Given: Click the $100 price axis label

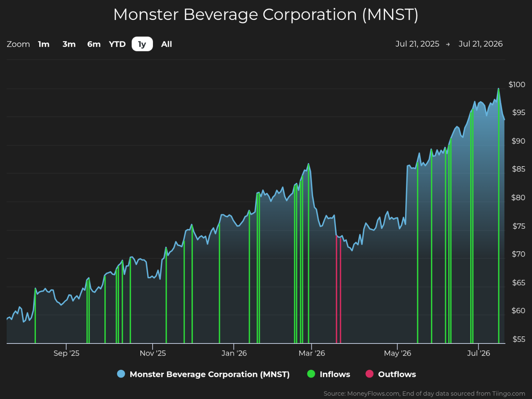Looking at the screenshot, I should tap(517, 84).
